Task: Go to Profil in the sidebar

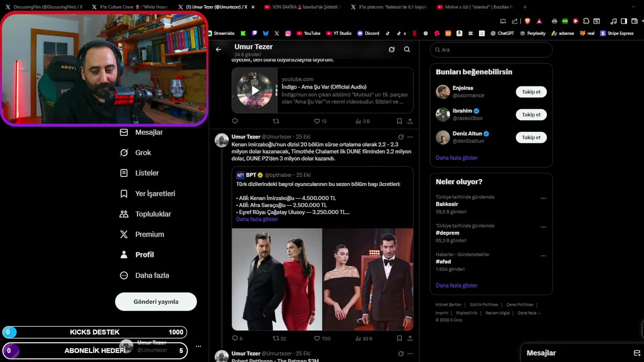Action: (137, 255)
